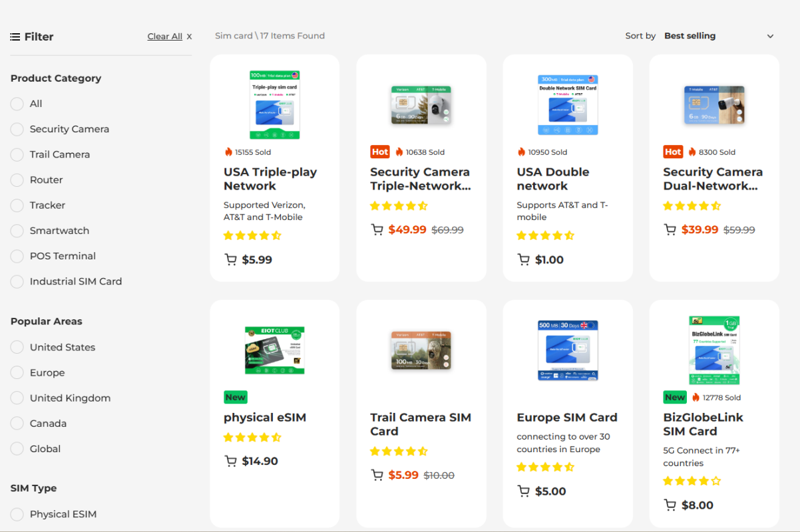This screenshot has width=800, height=532.
Task: Click the cart icon beside $1.00 price
Action: click(x=524, y=259)
